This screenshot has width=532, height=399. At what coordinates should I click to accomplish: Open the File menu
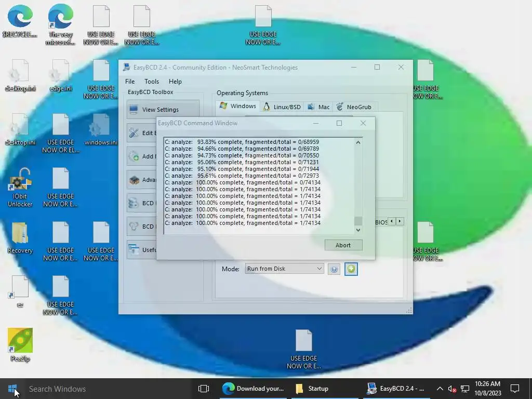click(x=129, y=82)
